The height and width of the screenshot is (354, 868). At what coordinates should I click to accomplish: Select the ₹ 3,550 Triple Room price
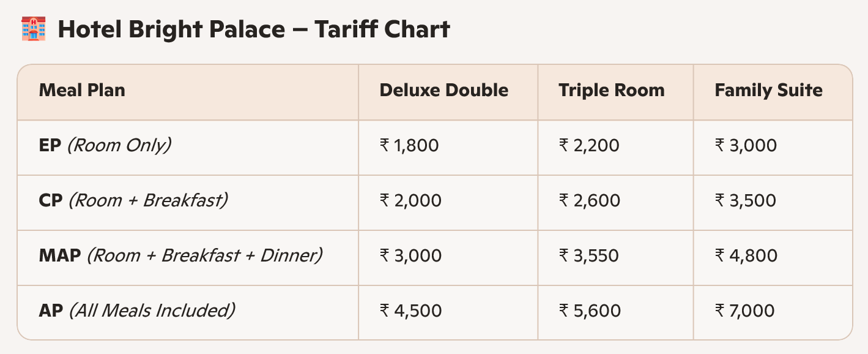[589, 256]
